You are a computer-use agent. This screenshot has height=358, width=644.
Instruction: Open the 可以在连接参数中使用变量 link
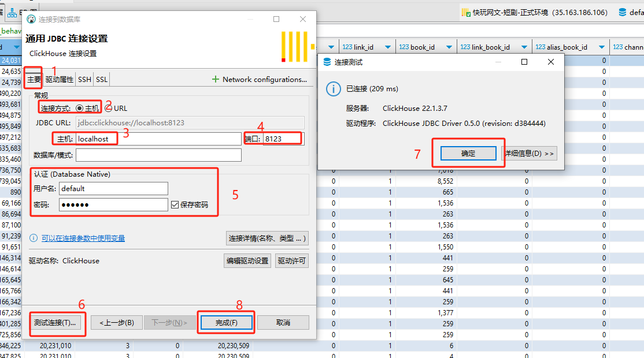pyautogui.click(x=83, y=238)
